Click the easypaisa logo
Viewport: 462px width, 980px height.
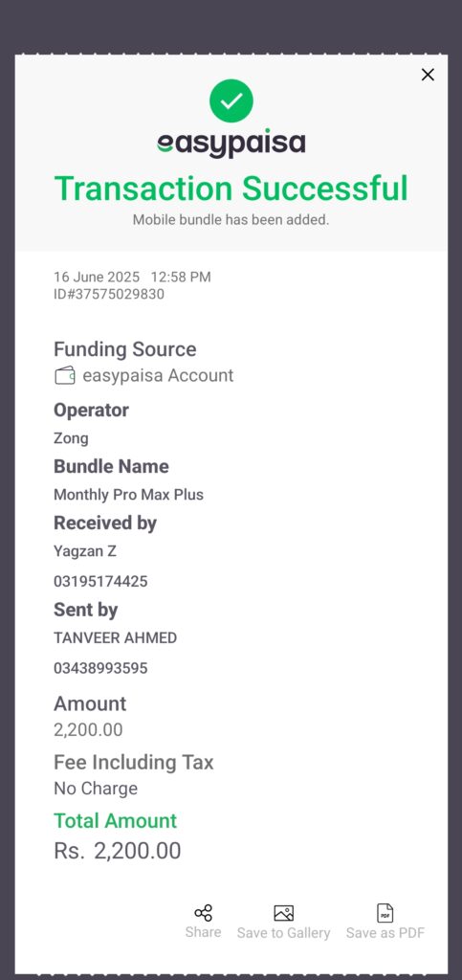pyautogui.click(x=231, y=144)
